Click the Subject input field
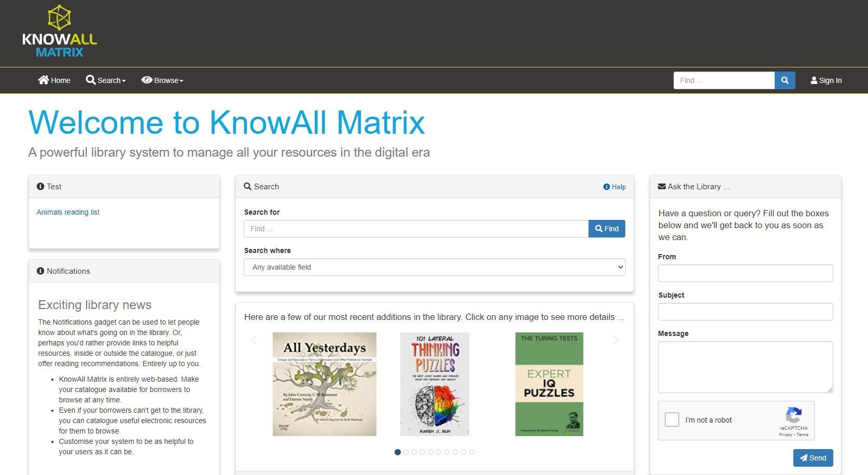Screen dimensions: 868x475 pyautogui.click(x=746, y=312)
